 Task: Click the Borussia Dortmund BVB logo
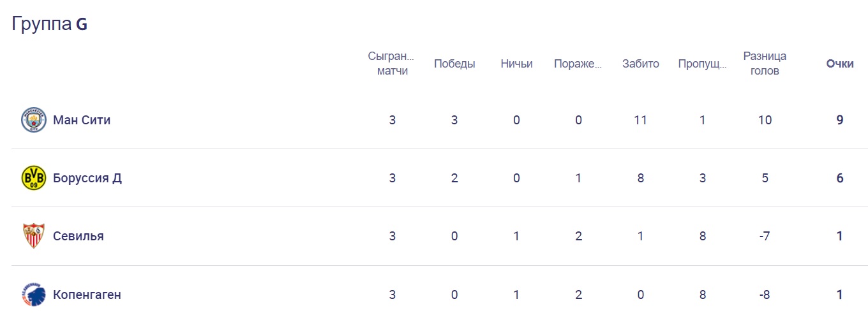pos(33,178)
